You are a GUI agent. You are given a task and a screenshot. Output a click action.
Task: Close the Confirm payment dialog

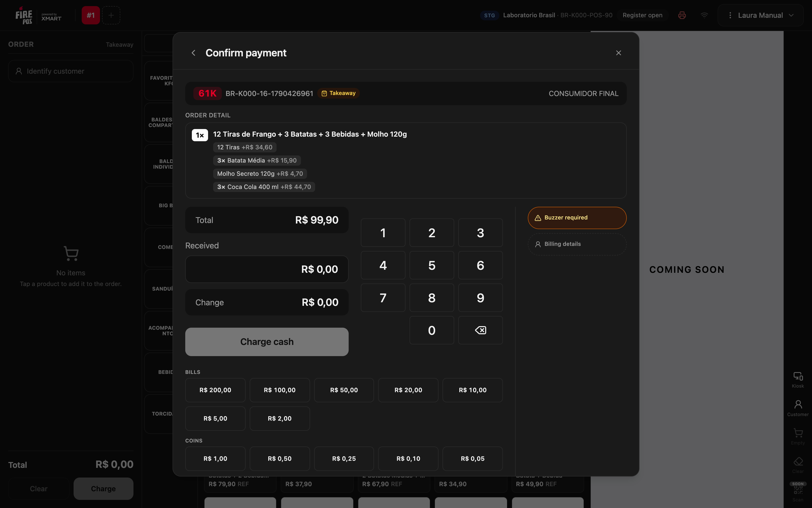pyautogui.click(x=618, y=53)
